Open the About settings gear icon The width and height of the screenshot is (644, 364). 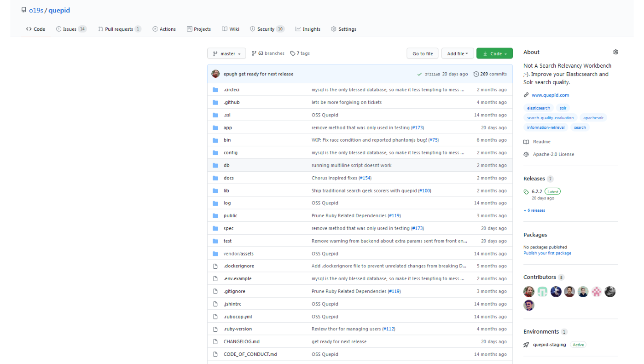tap(616, 52)
